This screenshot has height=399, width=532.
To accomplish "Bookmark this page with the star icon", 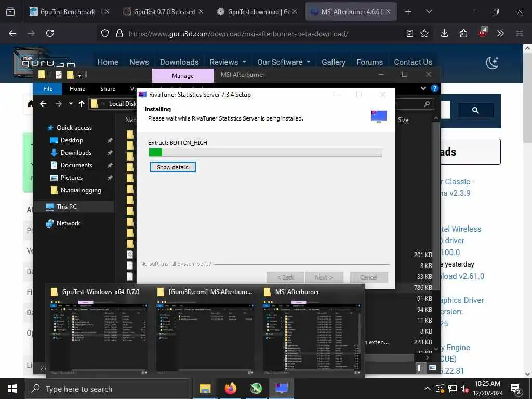I will (x=424, y=33).
